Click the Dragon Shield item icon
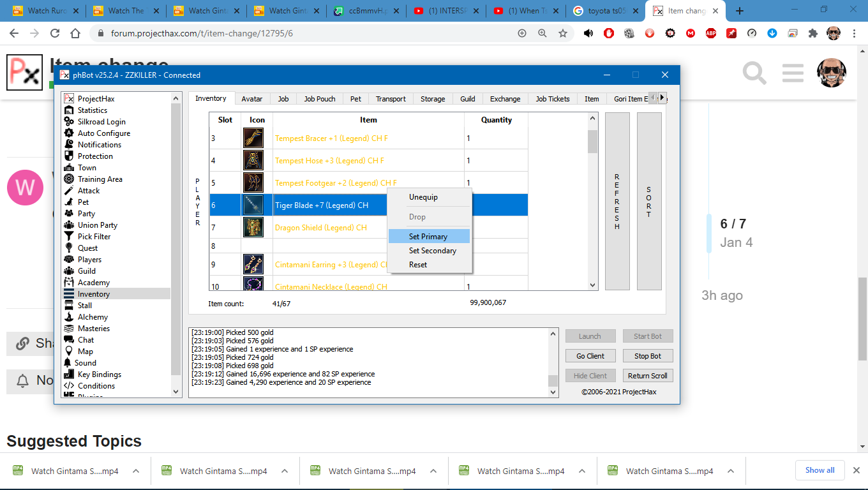 (253, 228)
